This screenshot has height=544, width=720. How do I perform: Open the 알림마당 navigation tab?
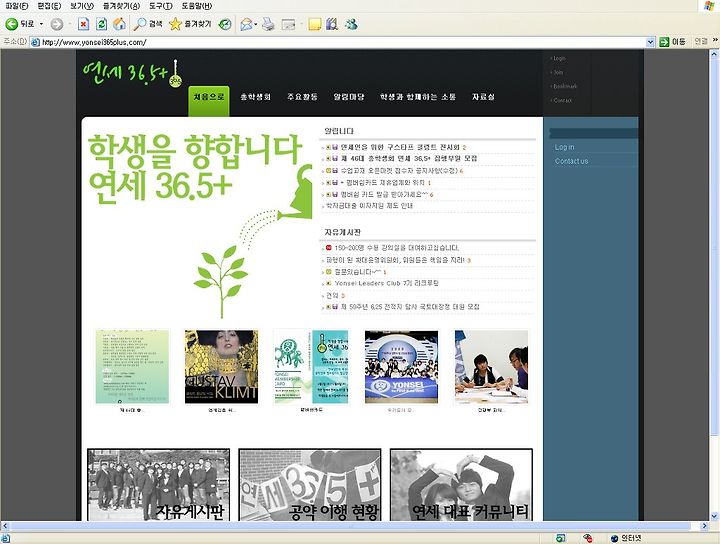point(349,97)
